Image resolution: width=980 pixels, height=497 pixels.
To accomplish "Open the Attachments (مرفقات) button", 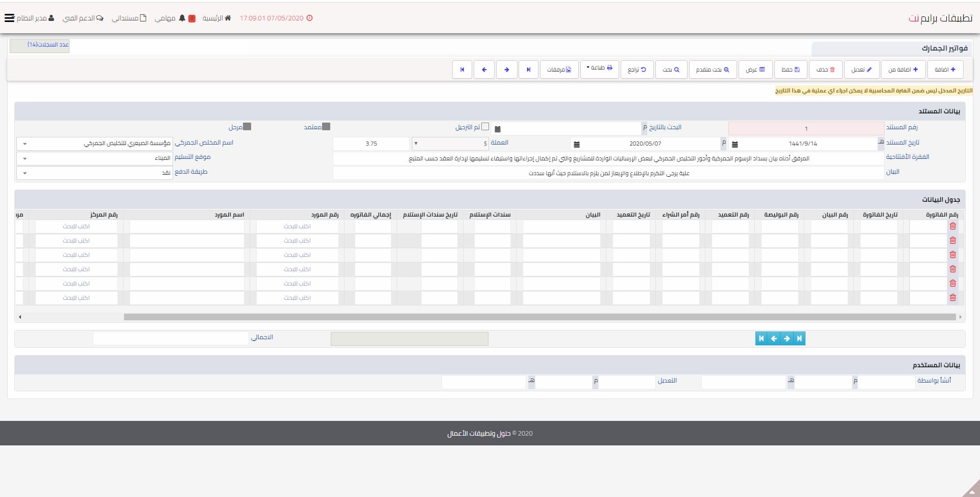I will click(559, 69).
